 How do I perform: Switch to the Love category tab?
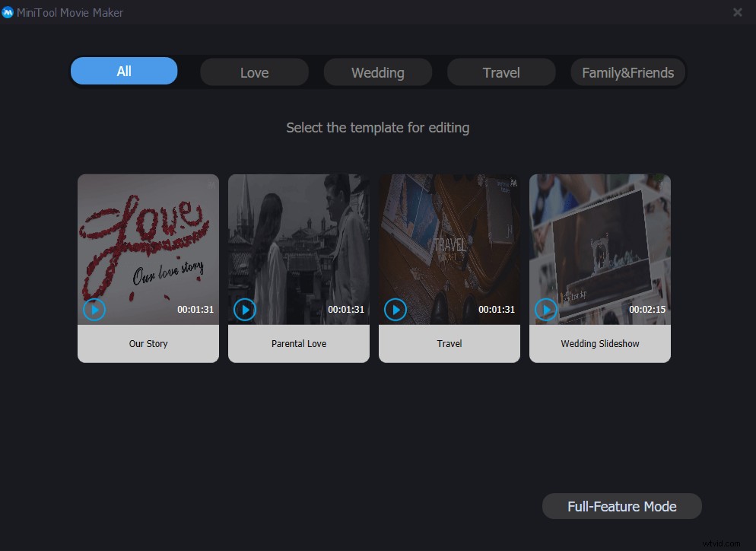(254, 72)
